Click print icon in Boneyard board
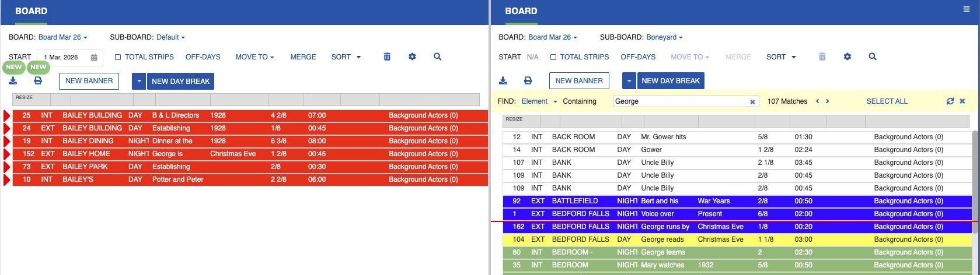This screenshot has height=275, width=980. pyautogui.click(x=528, y=80)
